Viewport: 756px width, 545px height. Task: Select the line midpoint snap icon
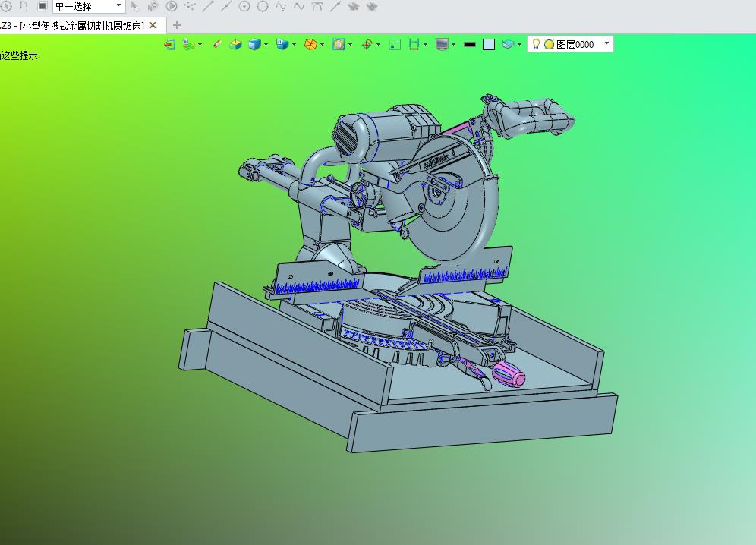[225, 6]
